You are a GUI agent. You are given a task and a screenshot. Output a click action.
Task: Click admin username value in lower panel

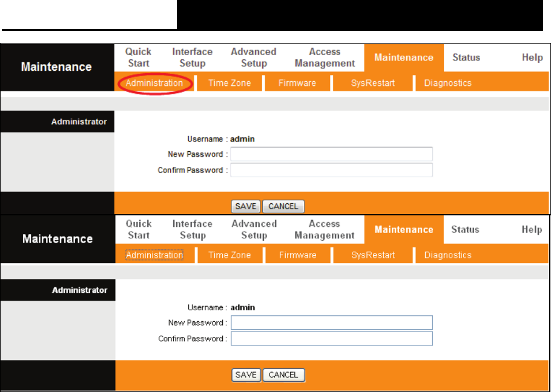tap(243, 307)
